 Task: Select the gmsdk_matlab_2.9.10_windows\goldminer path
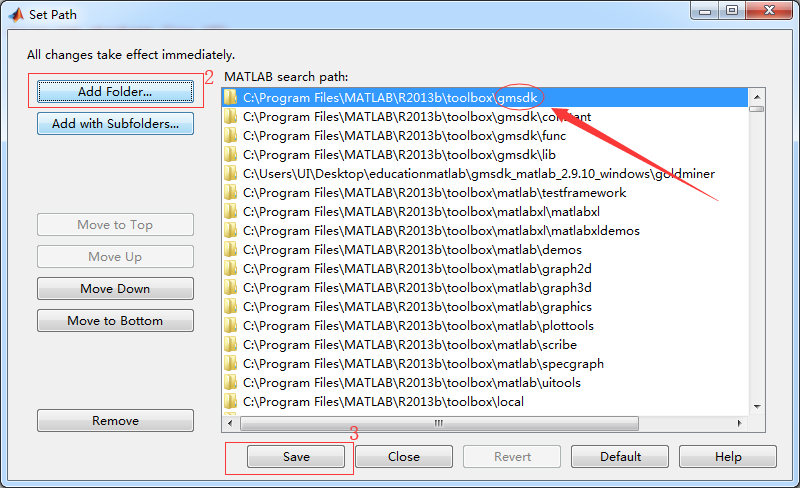coord(485,174)
